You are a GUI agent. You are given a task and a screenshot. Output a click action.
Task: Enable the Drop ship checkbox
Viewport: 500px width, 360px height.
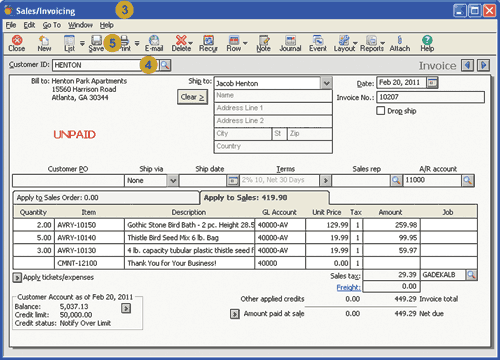tap(380, 111)
